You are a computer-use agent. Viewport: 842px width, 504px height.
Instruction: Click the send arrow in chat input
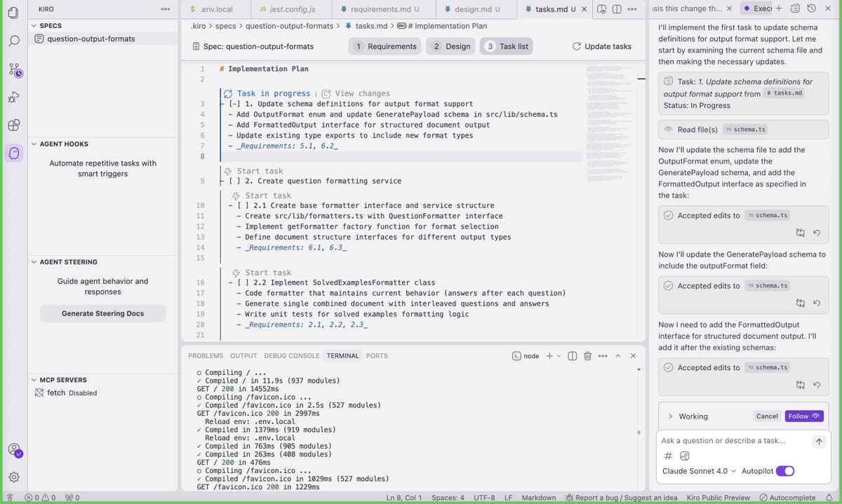point(819,442)
